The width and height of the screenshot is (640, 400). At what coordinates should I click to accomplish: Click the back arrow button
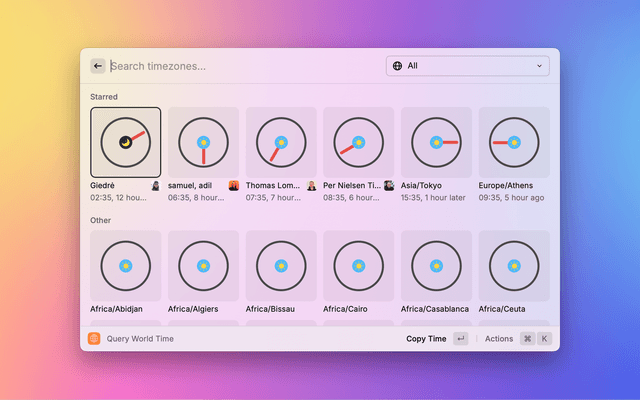[98, 66]
